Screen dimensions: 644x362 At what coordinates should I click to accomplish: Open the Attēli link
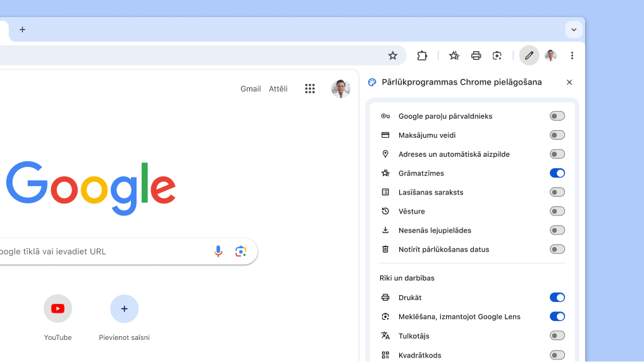pos(278,89)
